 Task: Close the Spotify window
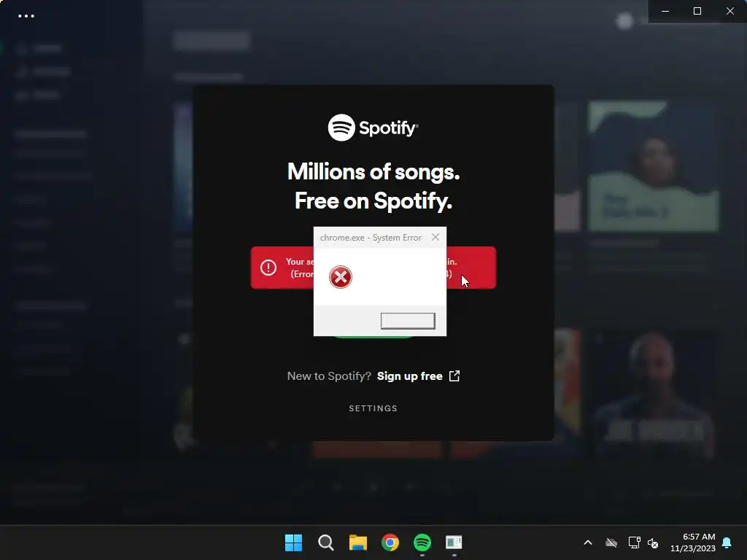tap(729, 11)
